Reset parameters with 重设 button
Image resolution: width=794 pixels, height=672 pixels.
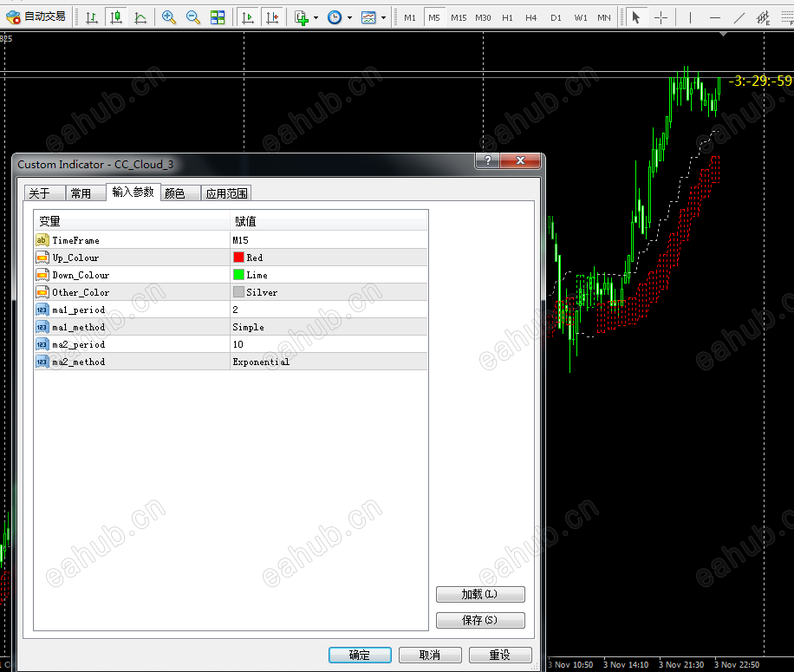coord(500,655)
